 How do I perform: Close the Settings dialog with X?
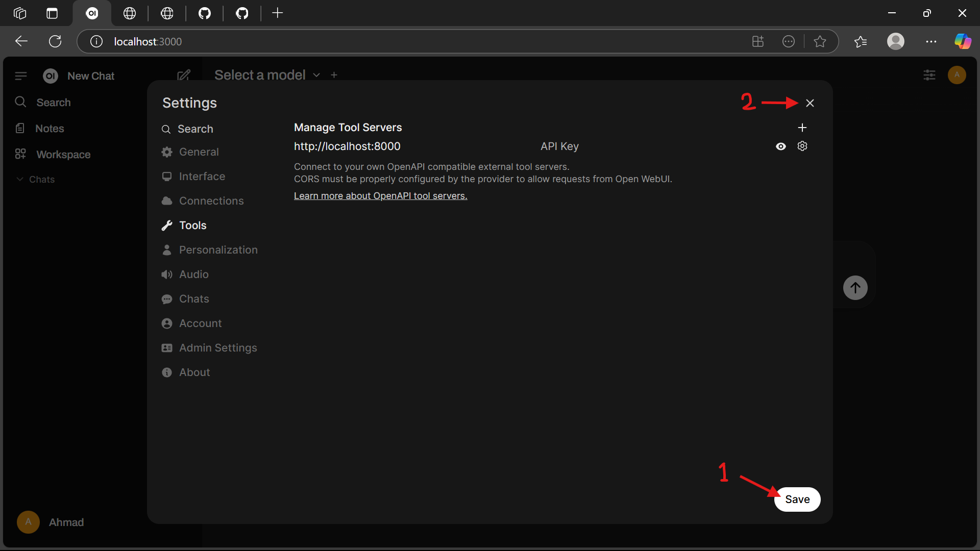810,103
